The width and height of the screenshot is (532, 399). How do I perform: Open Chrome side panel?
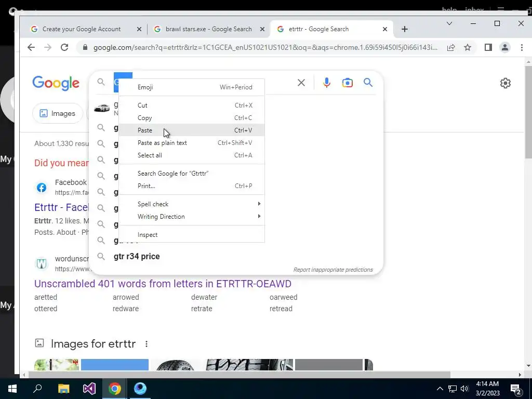(488, 47)
